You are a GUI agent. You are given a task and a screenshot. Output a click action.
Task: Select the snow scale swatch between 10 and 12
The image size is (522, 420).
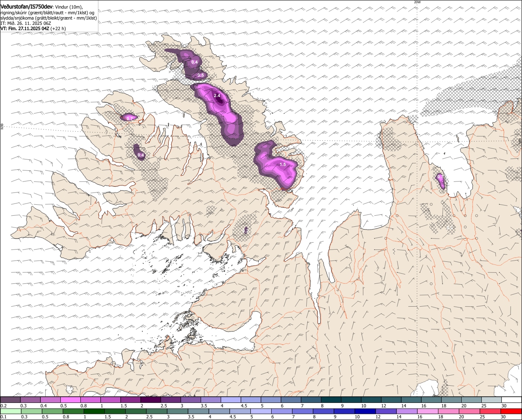point(371,400)
